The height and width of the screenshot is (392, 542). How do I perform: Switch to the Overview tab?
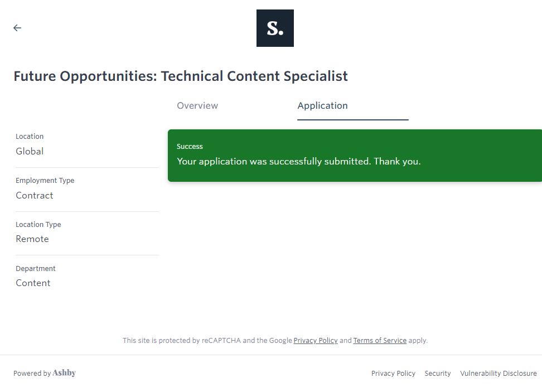pos(197,105)
